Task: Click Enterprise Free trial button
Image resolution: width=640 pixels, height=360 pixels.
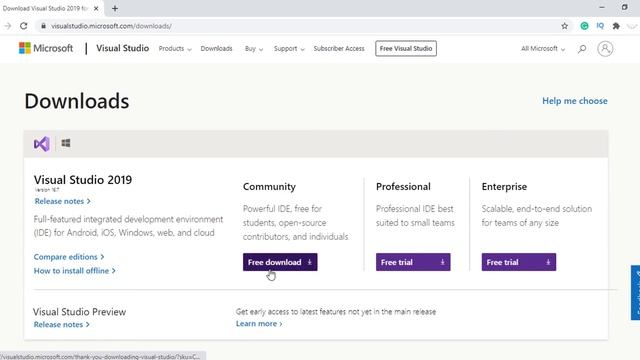Action: tap(519, 262)
